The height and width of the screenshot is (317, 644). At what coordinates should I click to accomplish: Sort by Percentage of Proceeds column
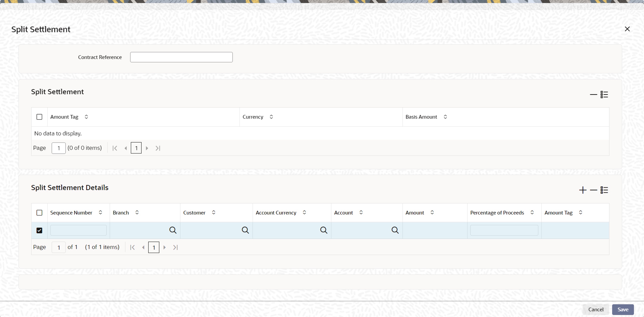coord(532,213)
